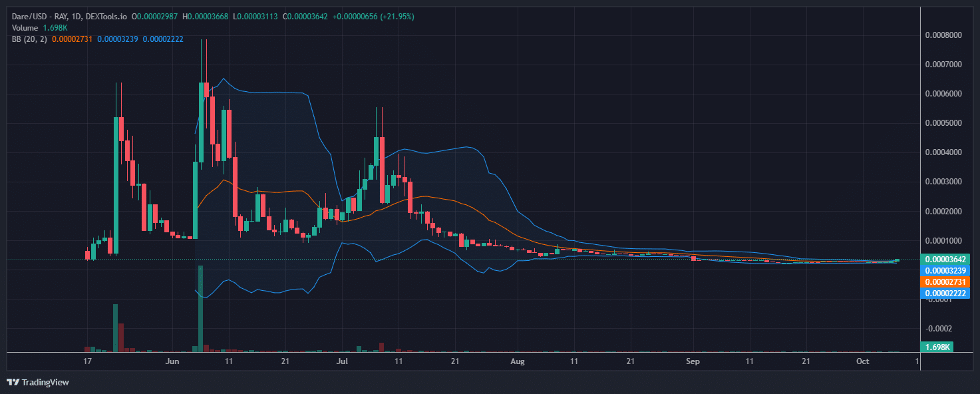Screen dimensions: 980x394
Task: Click the 17 date label on time axis
Action: tap(87, 361)
